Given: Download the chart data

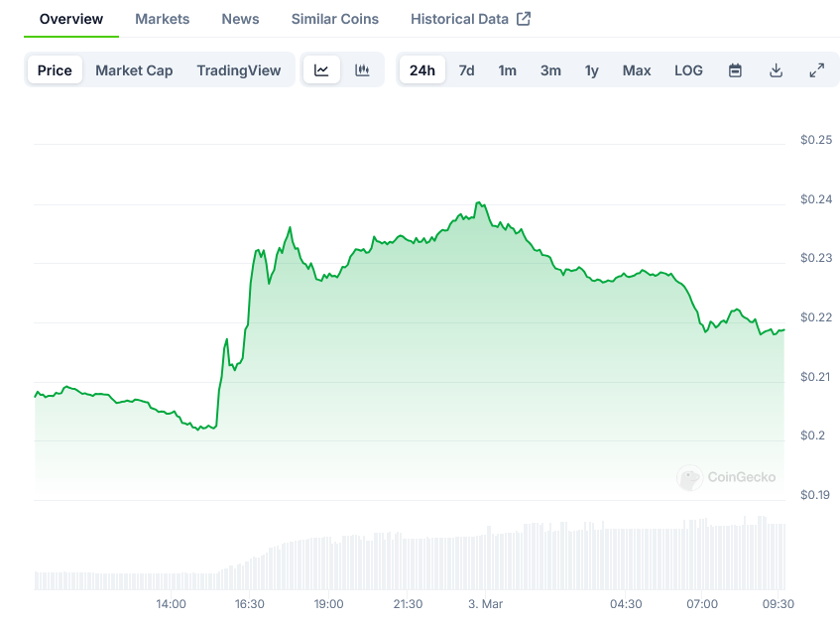Looking at the screenshot, I should [x=776, y=70].
